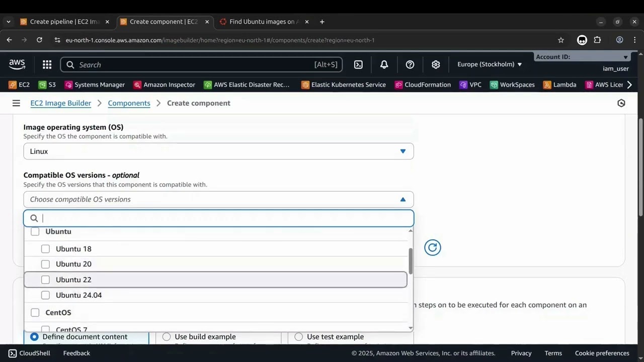The image size is (644, 362).
Task: Check the CentOS group checkbox
Action: pyautogui.click(x=35, y=313)
